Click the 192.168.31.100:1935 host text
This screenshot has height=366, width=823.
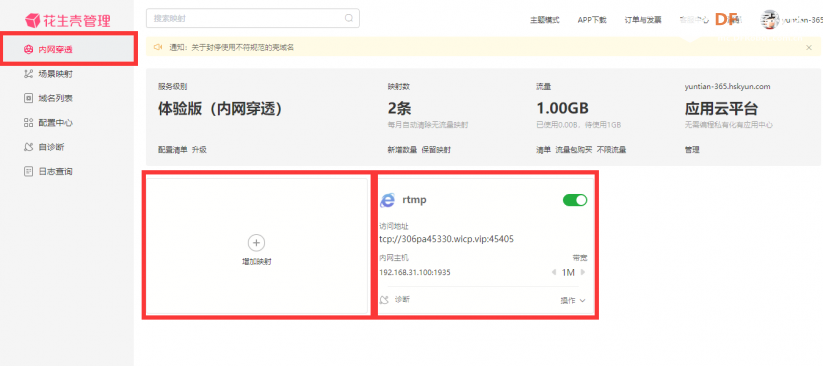415,273
